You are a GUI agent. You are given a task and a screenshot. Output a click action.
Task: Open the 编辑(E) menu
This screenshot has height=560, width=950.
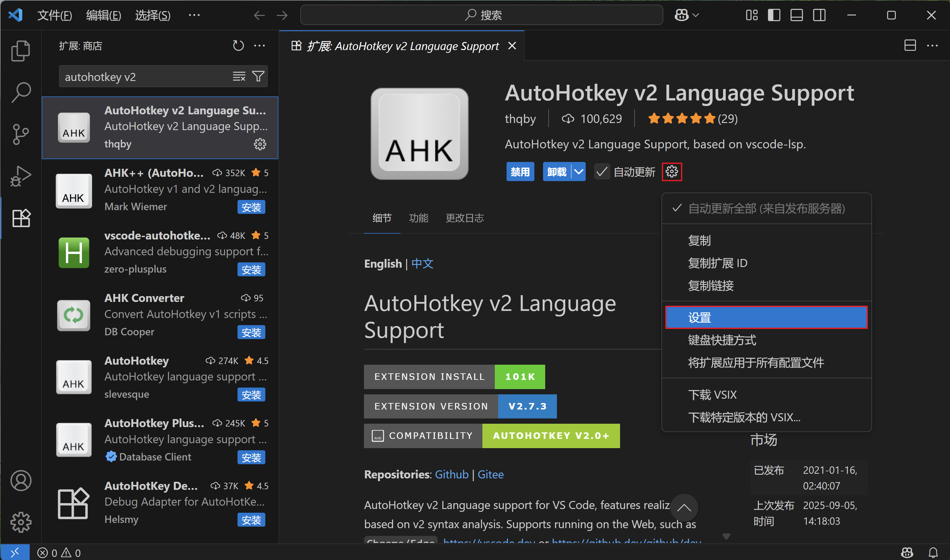click(x=104, y=15)
